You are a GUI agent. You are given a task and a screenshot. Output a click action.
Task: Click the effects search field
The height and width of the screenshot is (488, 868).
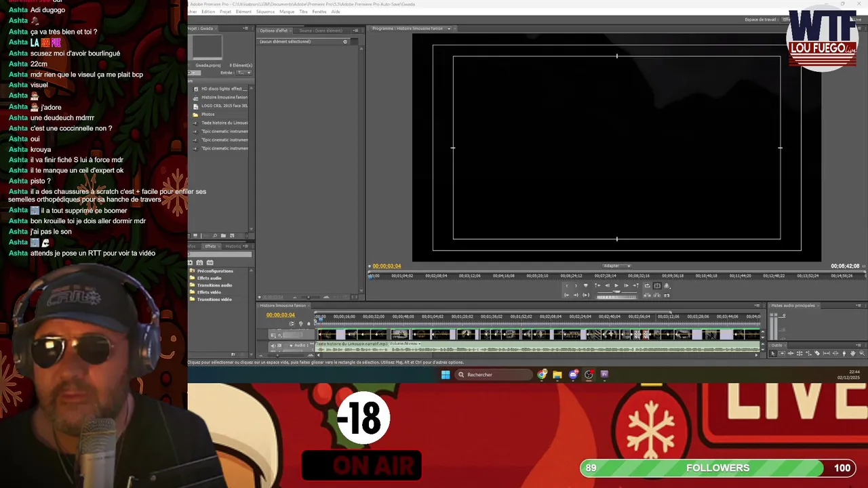pos(220,255)
